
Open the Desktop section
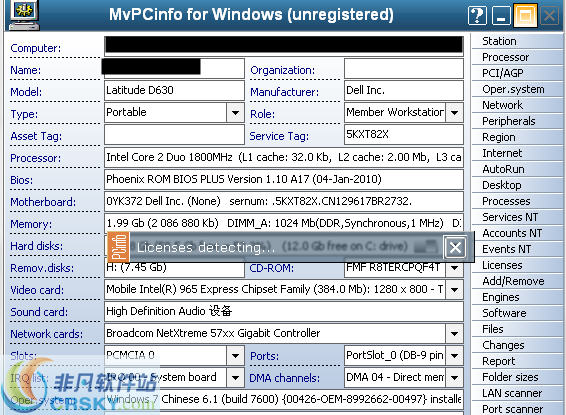pyautogui.click(x=517, y=185)
